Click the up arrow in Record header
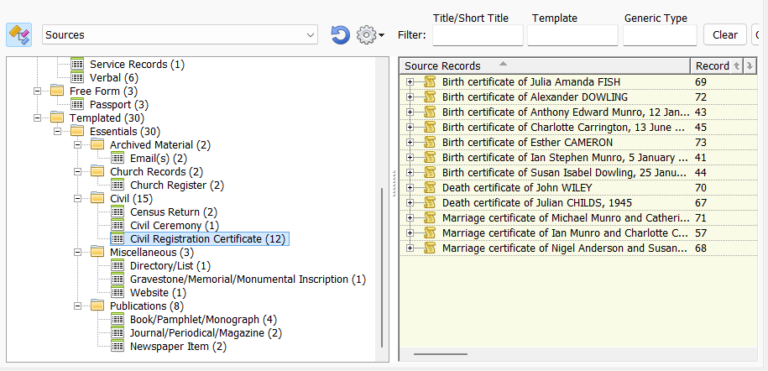Viewport: 768px width, 371px height. pos(736,66)
